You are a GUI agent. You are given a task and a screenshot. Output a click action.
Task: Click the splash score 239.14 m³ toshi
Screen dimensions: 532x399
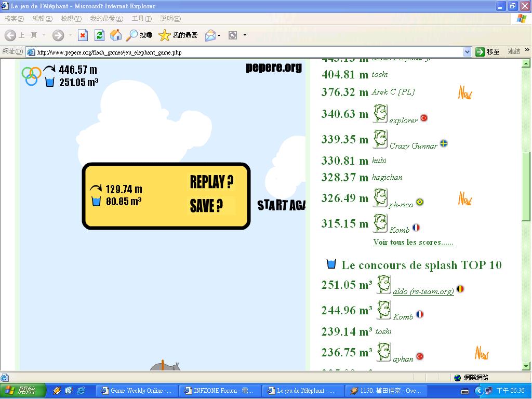pyautogui.click(x=356, y=331)
